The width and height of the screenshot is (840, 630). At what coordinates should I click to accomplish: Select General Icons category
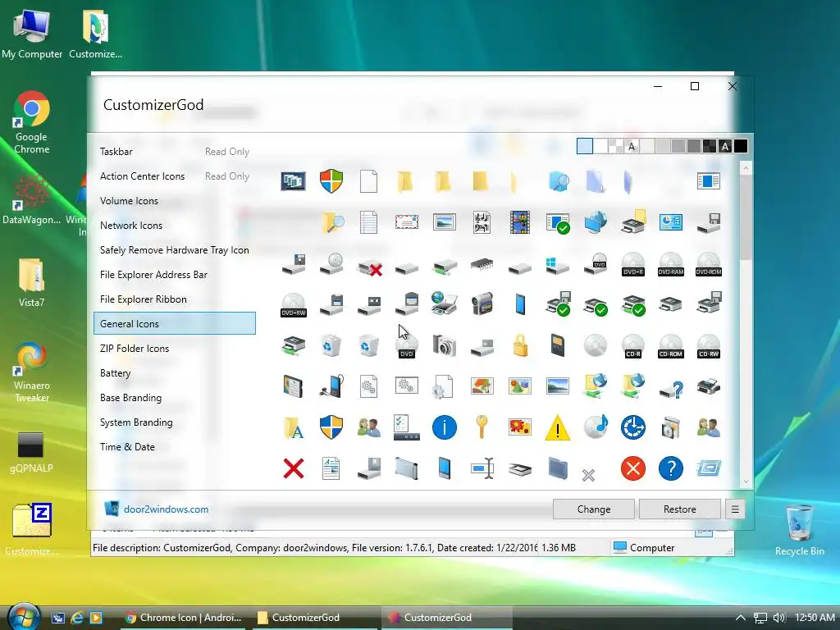click(x=175, y=323)
